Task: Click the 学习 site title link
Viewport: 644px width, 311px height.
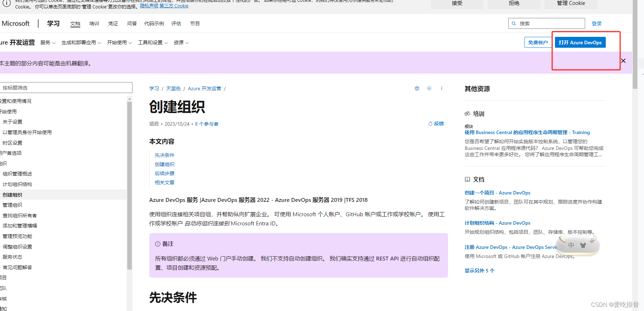Action: tap(53, 24)
